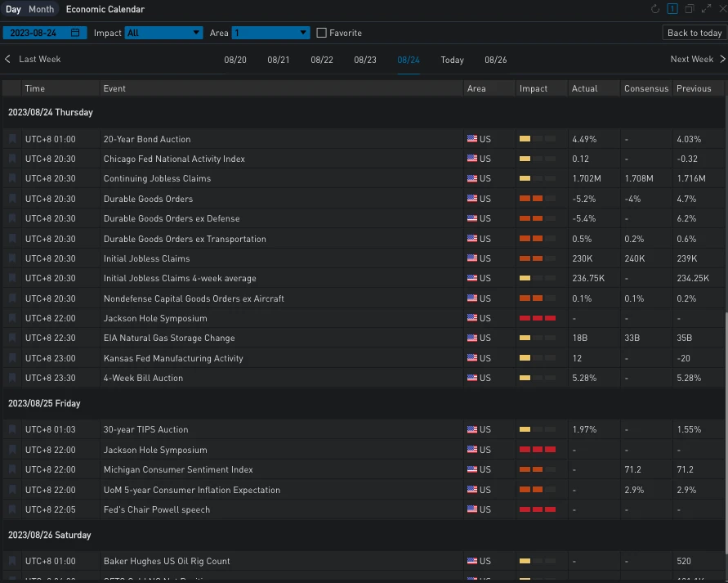The image size is (728, 583).
Task: Switch to Month view toggle
Action: (41, 10)
